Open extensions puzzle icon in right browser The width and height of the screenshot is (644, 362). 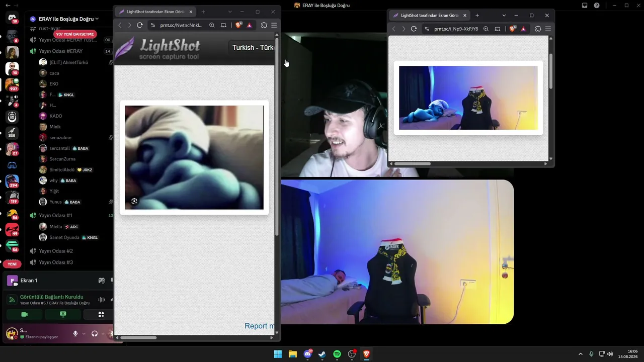(538, 29)
